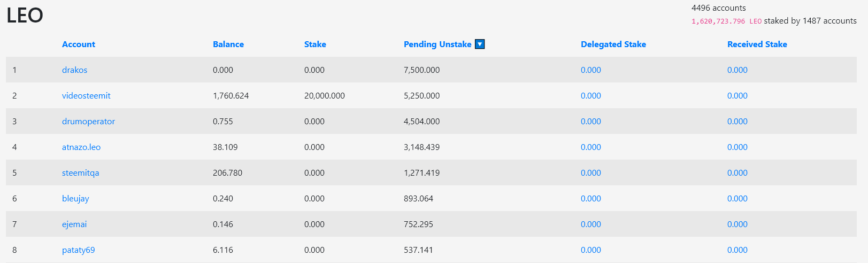The width and height of the screenshot is (868, 263).
Task: Sort by Pending Unstake column header
Action: pyautogui.click(x=437, y=44)
